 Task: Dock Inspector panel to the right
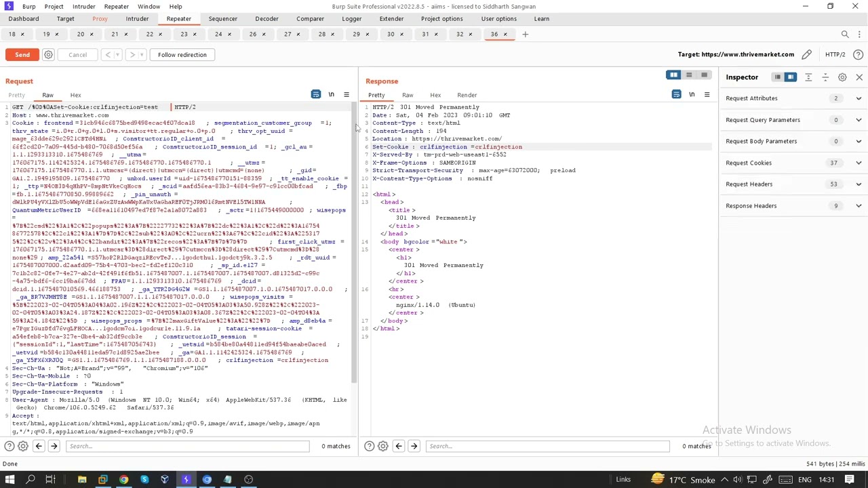pyautogui.click(x=791, y=77)
